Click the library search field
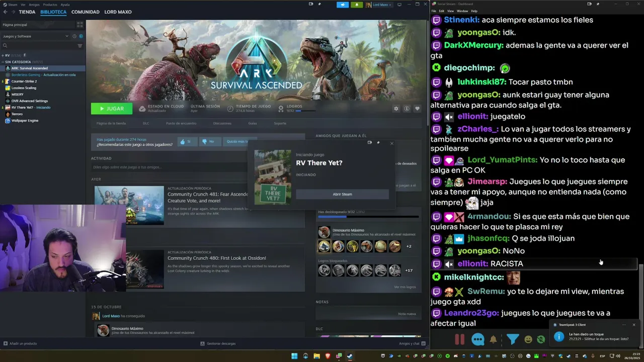Image resolution: width=644 pixels, height=362 pixels. point(39,46)
